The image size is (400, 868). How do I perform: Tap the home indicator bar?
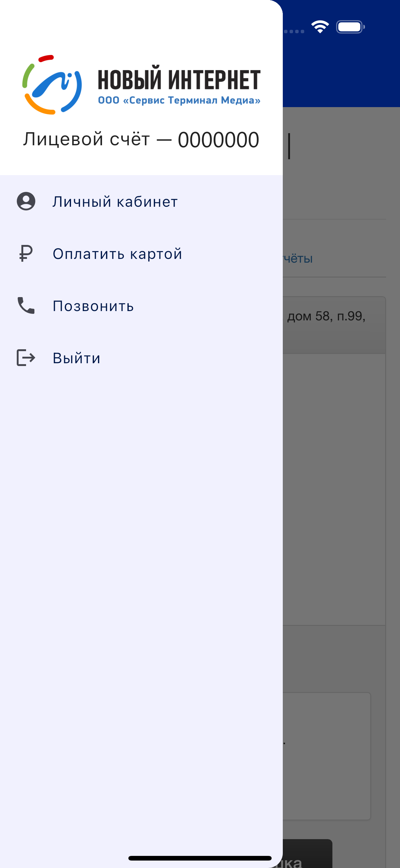[200, 858]
